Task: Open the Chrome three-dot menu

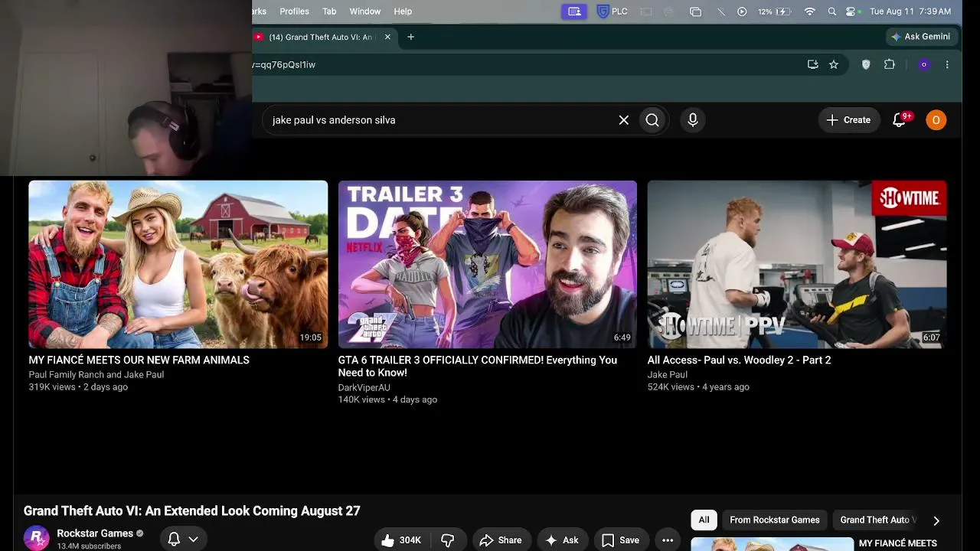Action: (x=947, y=65)
